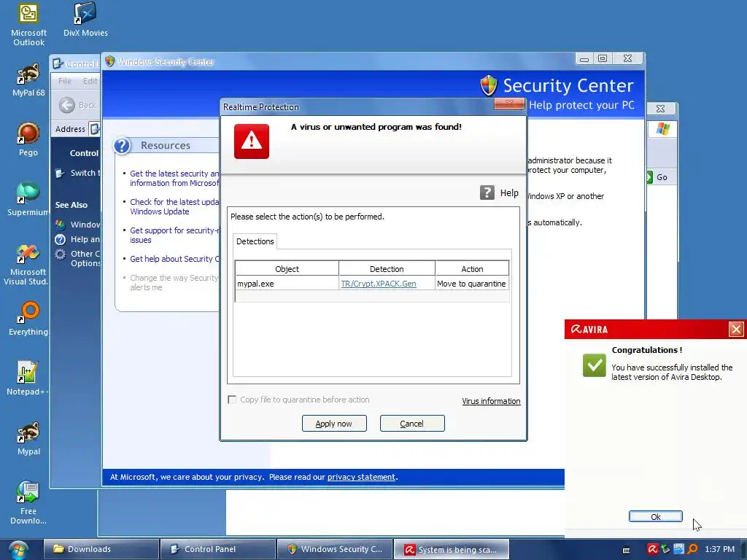
Task: Close the Realtime Protection dialog
Action: pos(509,104)
